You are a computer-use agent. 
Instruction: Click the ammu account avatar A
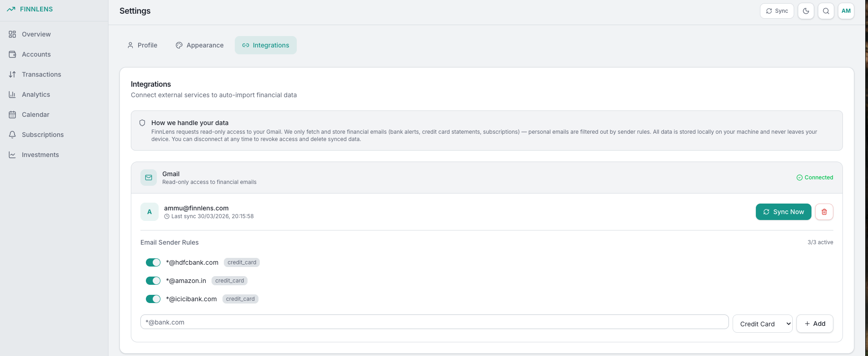[150, 212]
